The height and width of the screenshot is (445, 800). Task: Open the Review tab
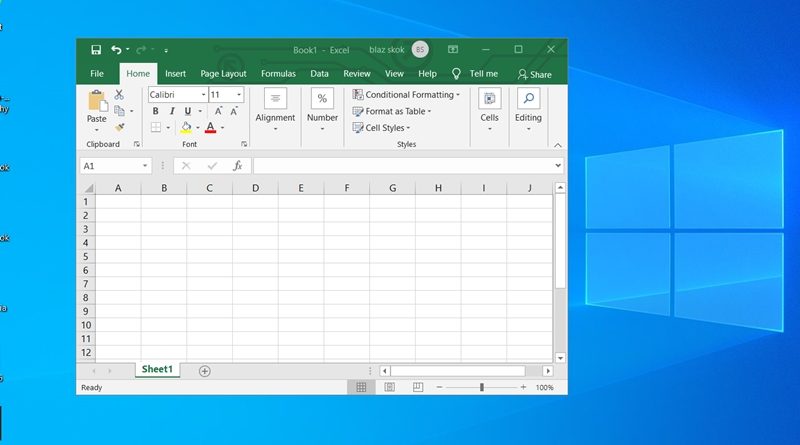(357, 73)
